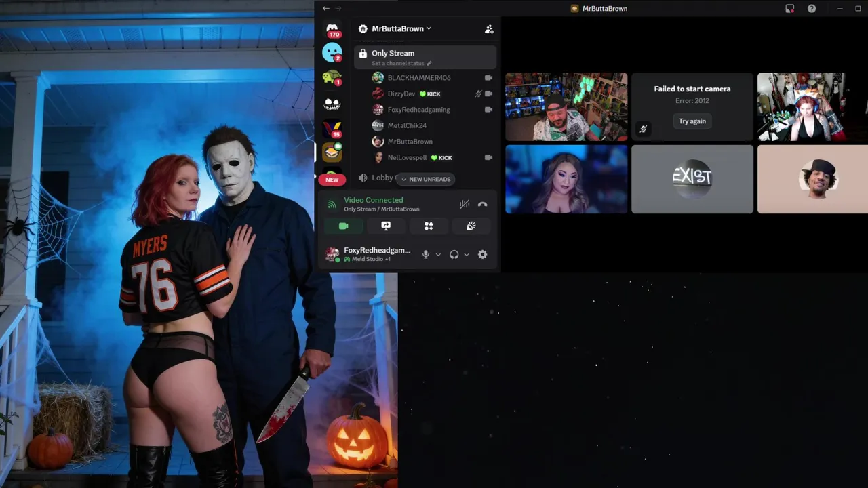Image resolution: width=868 pixels, height=488 pixels.
Task: Click the FoxyRedheadgam... username text
Action: pos(377,250)
